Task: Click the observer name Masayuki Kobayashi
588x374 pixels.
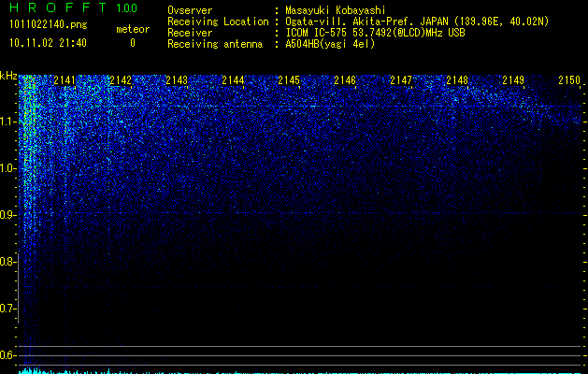Action: (x=336, y=10)
